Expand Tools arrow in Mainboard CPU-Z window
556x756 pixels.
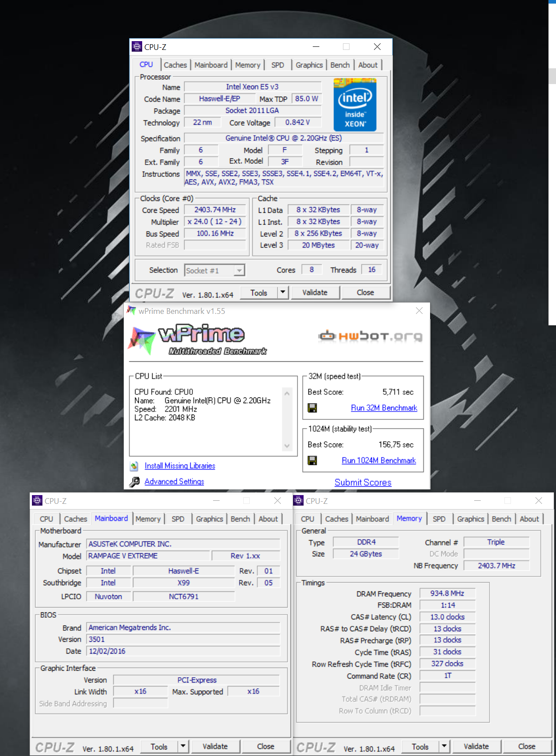pos(183,746)
